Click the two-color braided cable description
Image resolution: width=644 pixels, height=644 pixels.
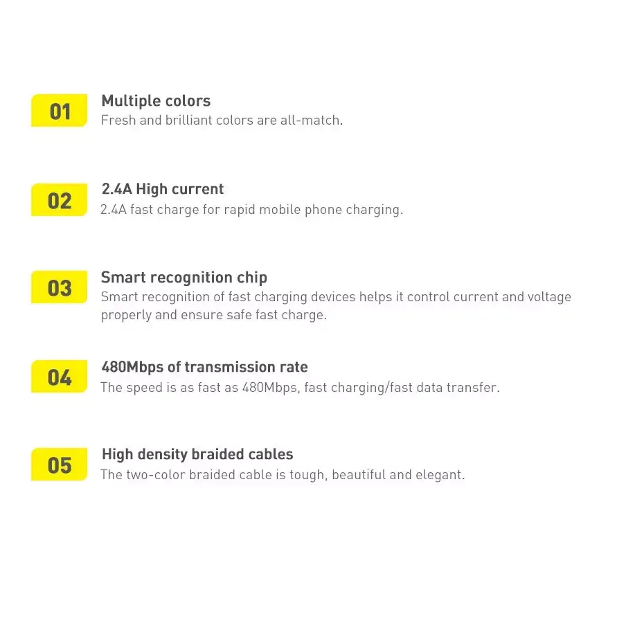283,475
